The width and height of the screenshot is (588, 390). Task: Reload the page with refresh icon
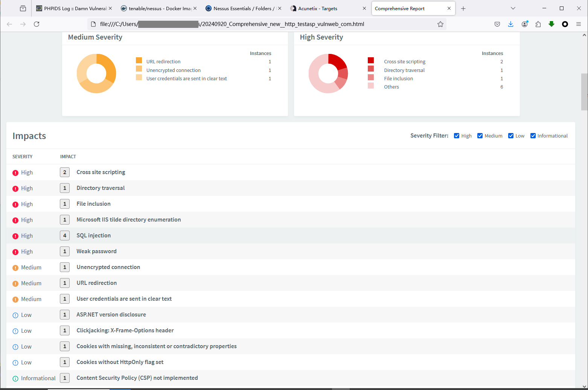pos(37,24)
